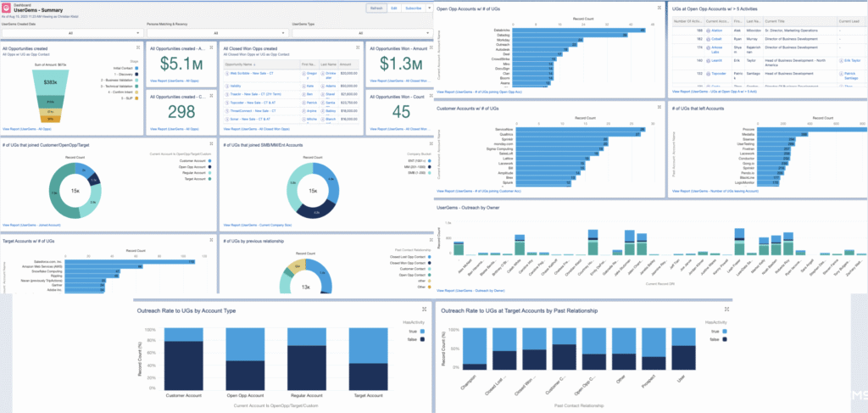
Task: Click the $383K funnel segment
Action: pyautogui.click(x=50, y=81)
